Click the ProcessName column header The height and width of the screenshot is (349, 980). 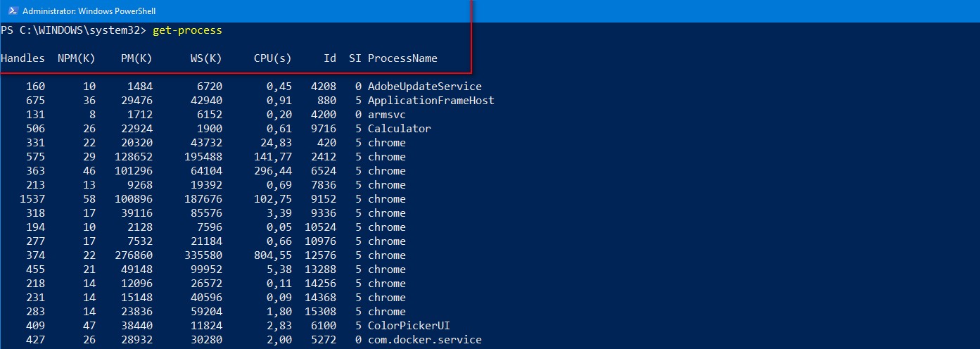point(402,58)
